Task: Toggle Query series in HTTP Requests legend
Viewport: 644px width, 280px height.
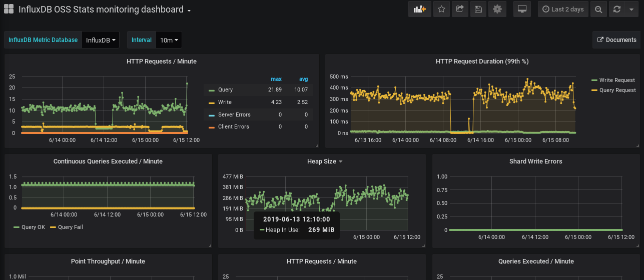Action: [225, 90]
